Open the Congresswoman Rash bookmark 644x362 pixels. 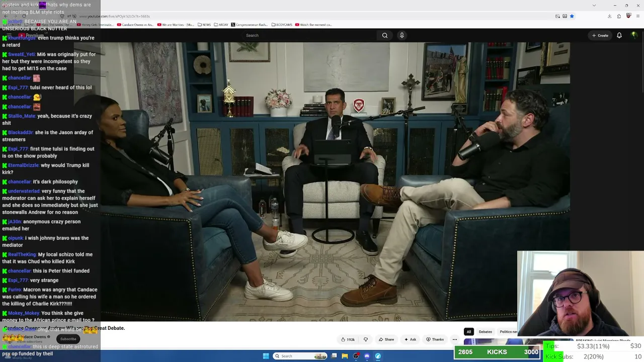(x=250, y=25)
